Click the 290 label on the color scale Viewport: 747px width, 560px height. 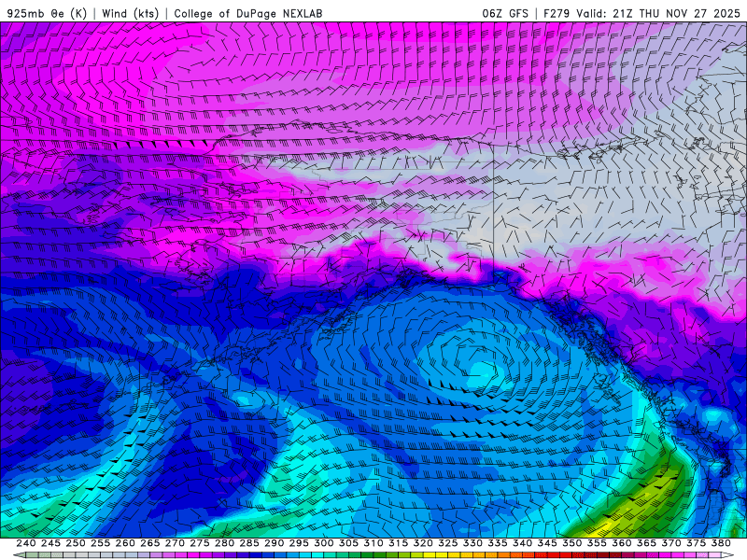(274, 543)
